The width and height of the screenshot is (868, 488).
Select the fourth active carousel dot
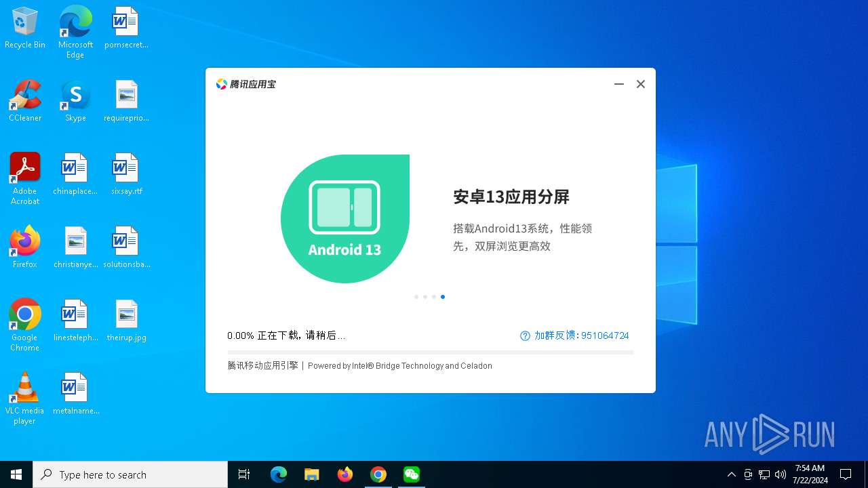[x=443, y=297]
